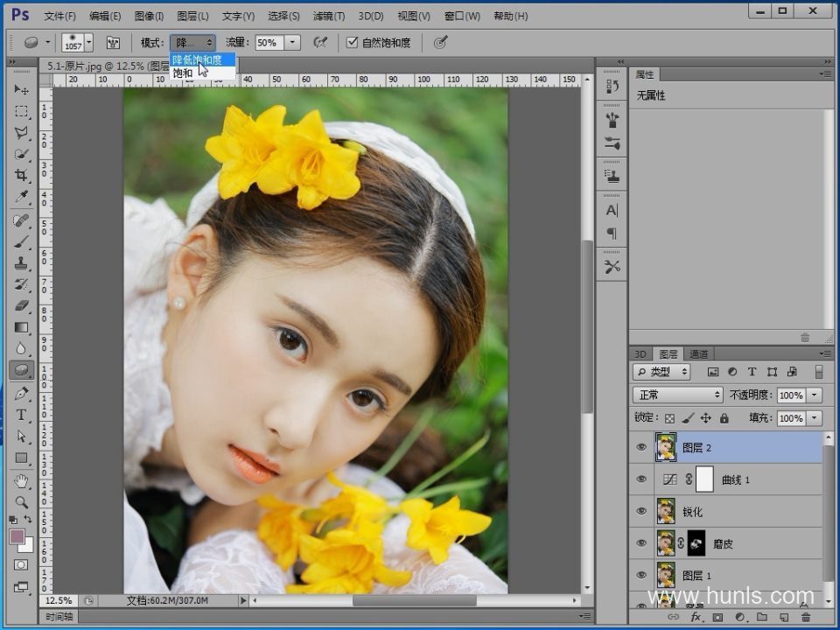The width and height of the screenshot is (840, 630).
Task: Click the foreground color swatch
Action: (17, 536)
